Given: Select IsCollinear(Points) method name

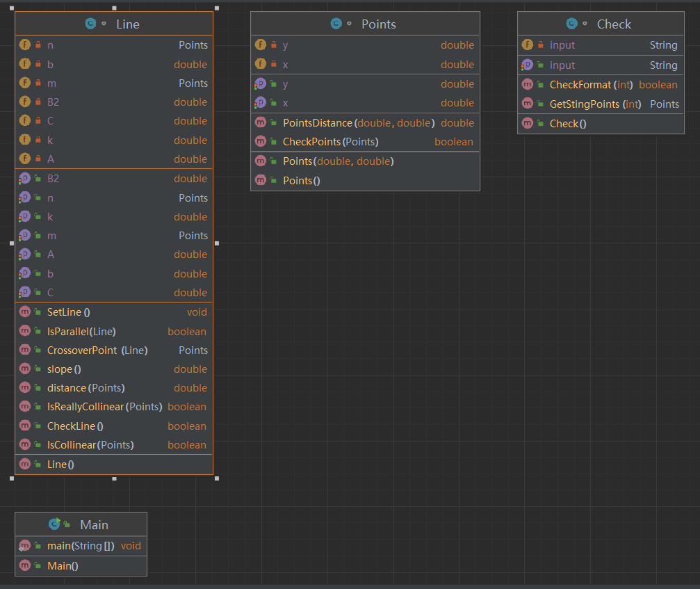Looking at the screenshot, I should tap(90, 445).
